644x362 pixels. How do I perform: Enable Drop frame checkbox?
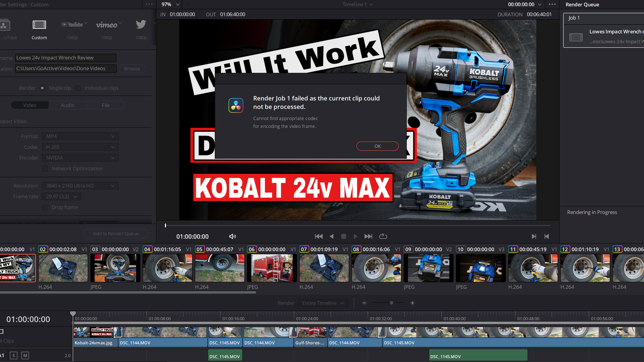pyautogui.click(x=45, y=207)
